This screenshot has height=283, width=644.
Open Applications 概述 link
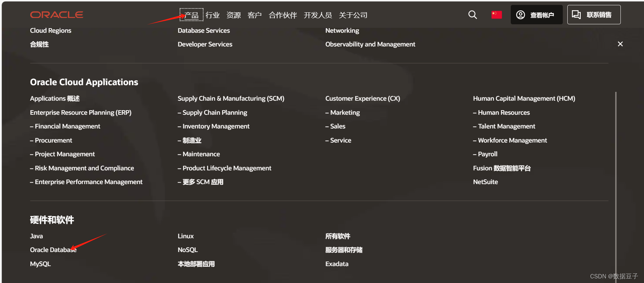(55, 99)
